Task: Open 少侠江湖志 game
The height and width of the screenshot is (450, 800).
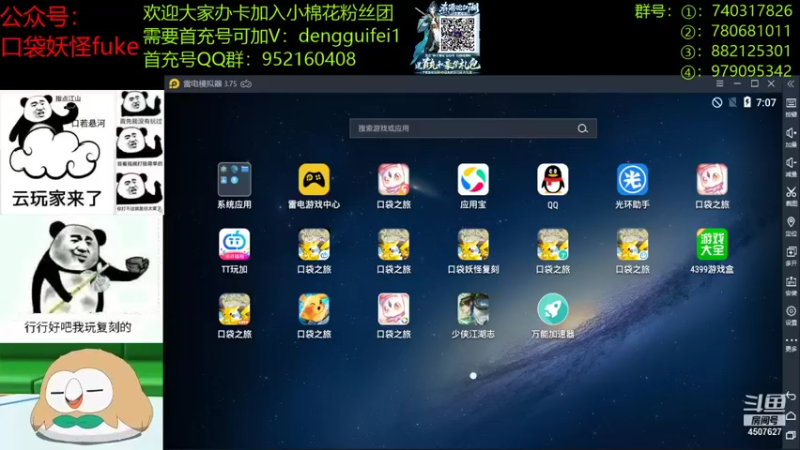Action: coord(473,309)
